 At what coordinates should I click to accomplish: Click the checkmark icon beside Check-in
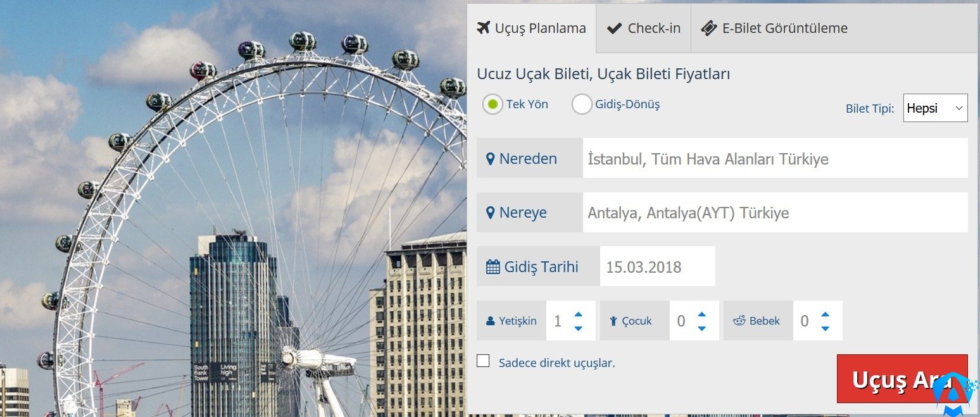click(x=614, y=28)
